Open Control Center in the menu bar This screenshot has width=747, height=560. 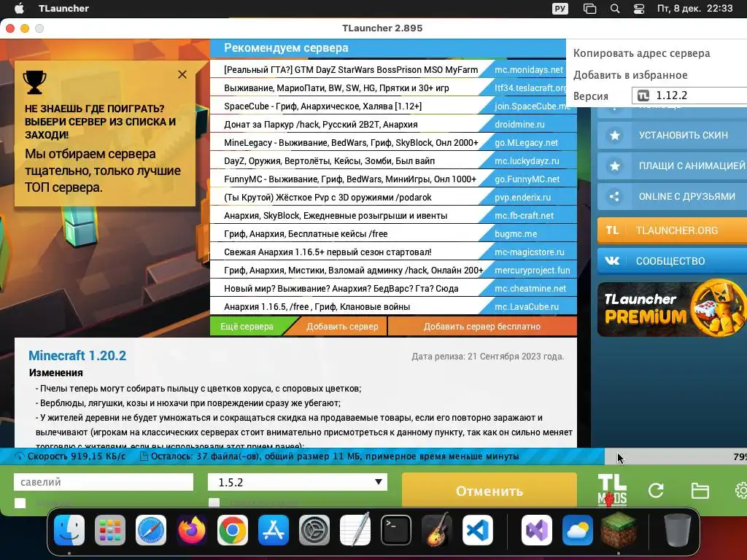tap(639, 9)
